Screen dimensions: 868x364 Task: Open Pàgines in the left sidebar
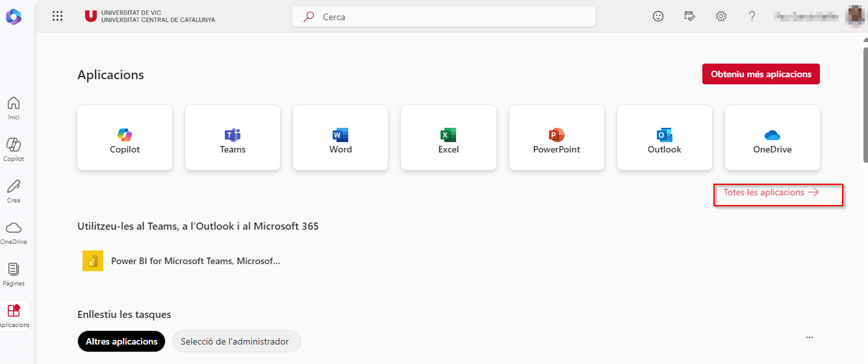coord(14,274)
